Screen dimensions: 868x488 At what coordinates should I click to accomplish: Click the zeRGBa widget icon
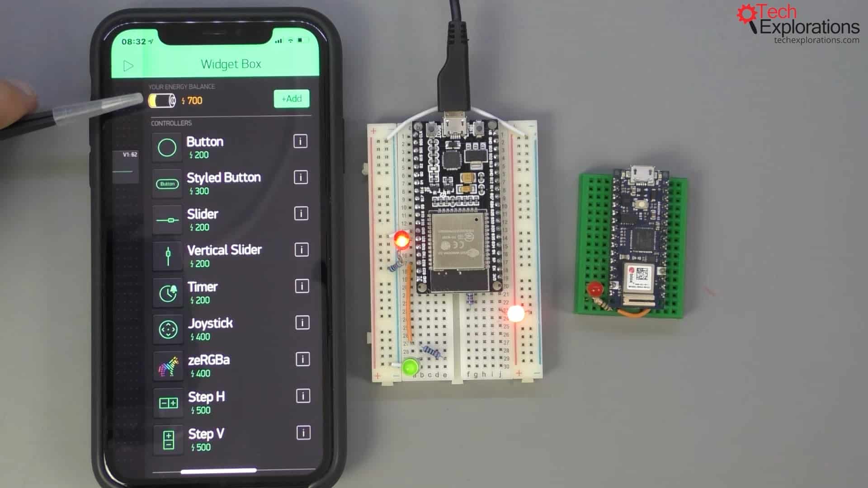[x=168, y=366]
